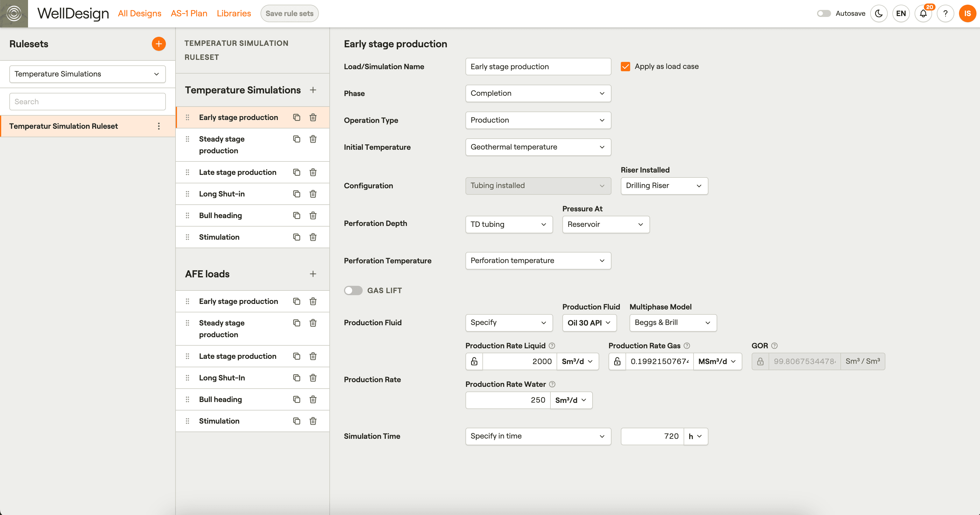Image resolution: width=980 pixels, height=515 pixels.
Task: Open the Libraries tab
Action: (234, 14)
